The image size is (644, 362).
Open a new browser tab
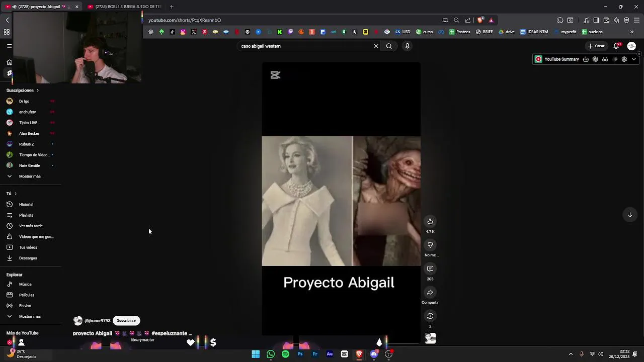coord(172,7)
